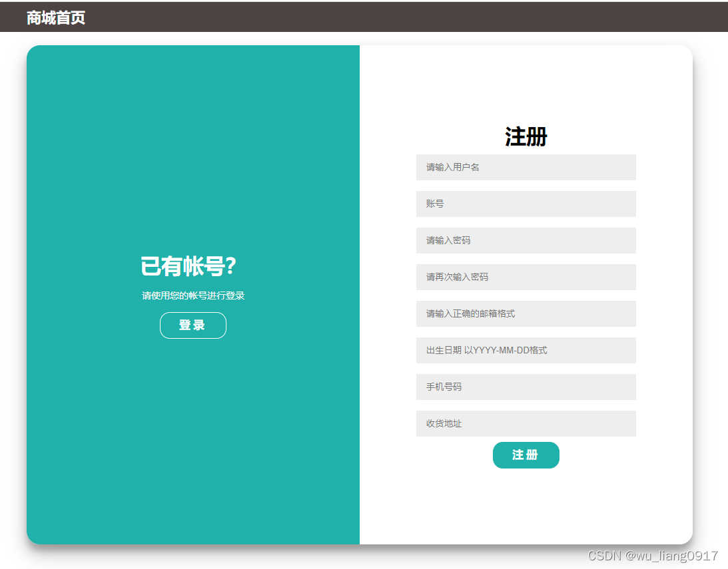Select the 请输入密码 field
The height and width of the screenshot is (569, 728).
526,240
